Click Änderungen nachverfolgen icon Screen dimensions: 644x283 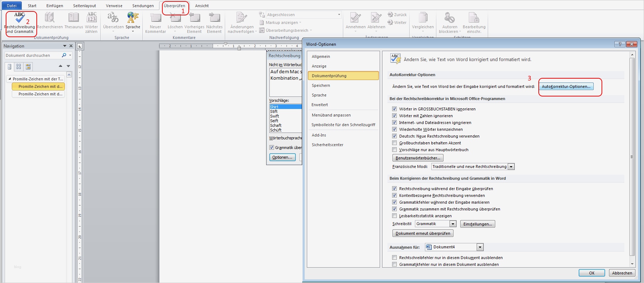tap(242, 18)
